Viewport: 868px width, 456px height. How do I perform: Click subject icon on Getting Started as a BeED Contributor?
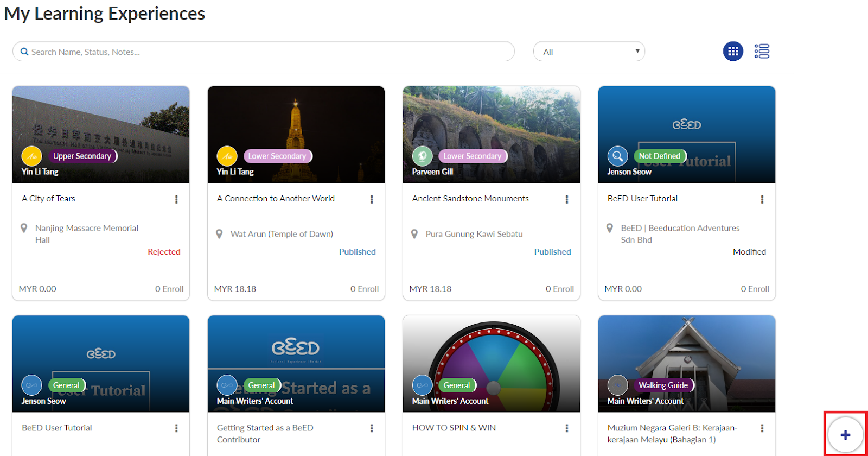(227, 385)
